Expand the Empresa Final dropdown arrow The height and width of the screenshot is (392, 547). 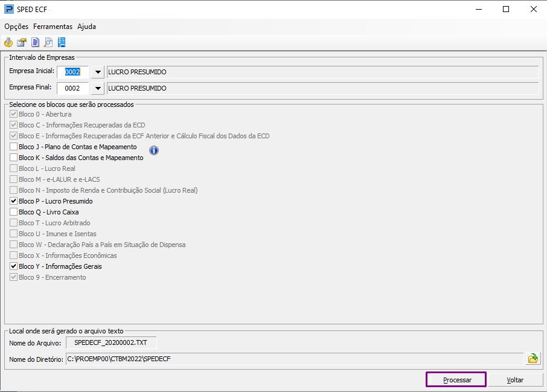[98, 88]
